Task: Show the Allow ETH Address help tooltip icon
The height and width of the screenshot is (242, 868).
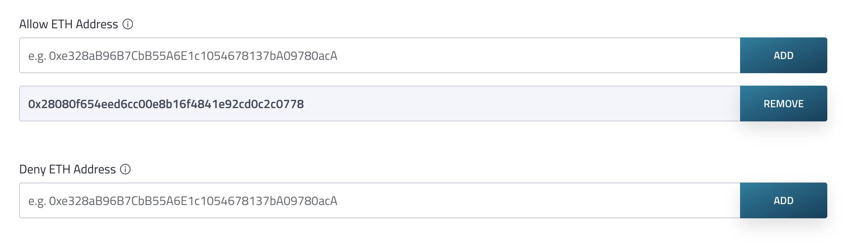Action: tap(128, 24)
